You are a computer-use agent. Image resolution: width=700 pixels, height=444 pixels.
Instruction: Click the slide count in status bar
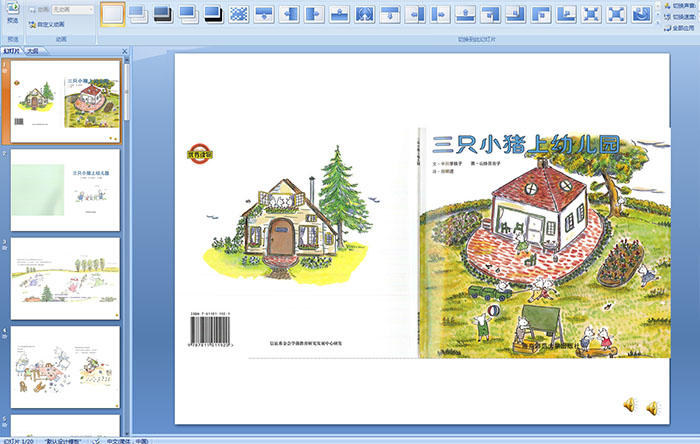[x=18, y=441]
